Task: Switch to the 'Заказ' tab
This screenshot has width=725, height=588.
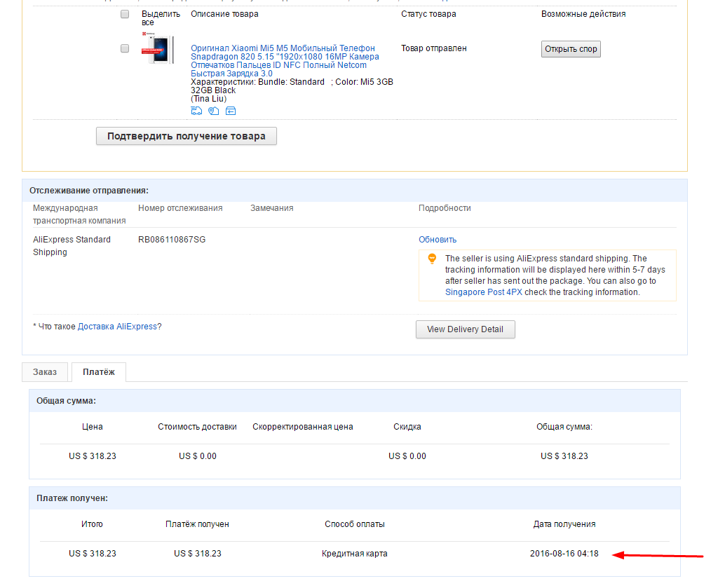Action: coord(45,372)
